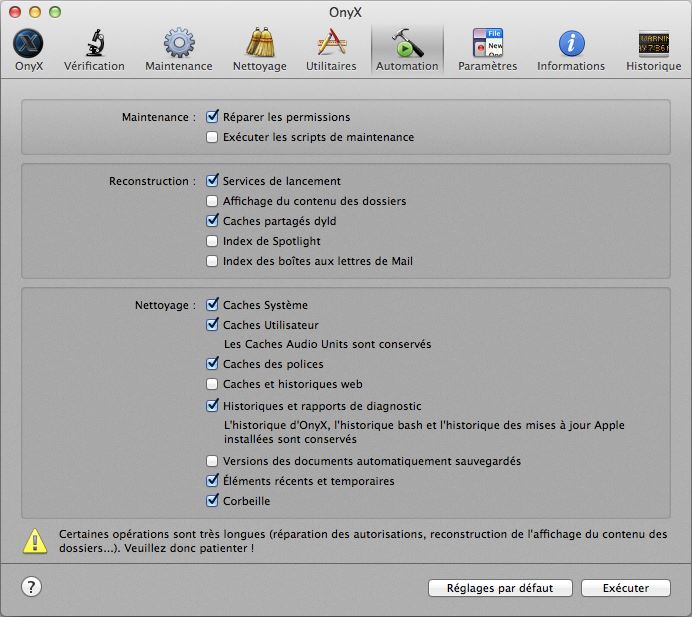Select the Automation hammer icon
This screenshot has width=692, height=617.
point(407,43)
